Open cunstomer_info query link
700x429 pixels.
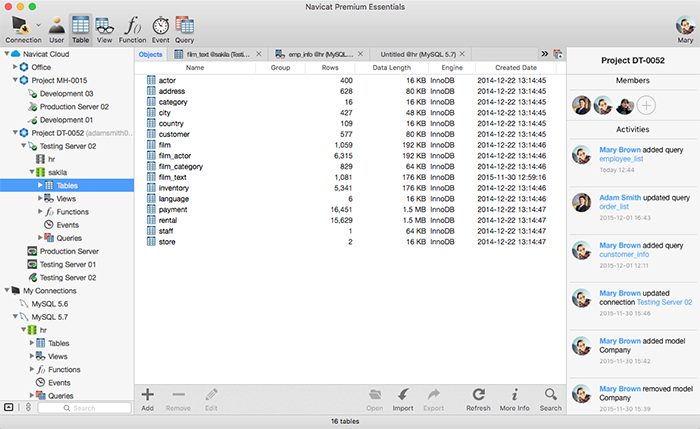624,254
